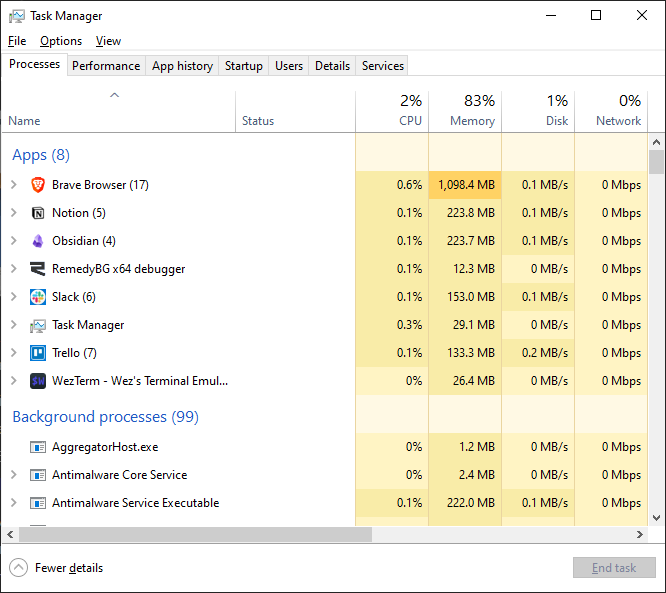
Task: Open the View menu
Action: [108, 41]
